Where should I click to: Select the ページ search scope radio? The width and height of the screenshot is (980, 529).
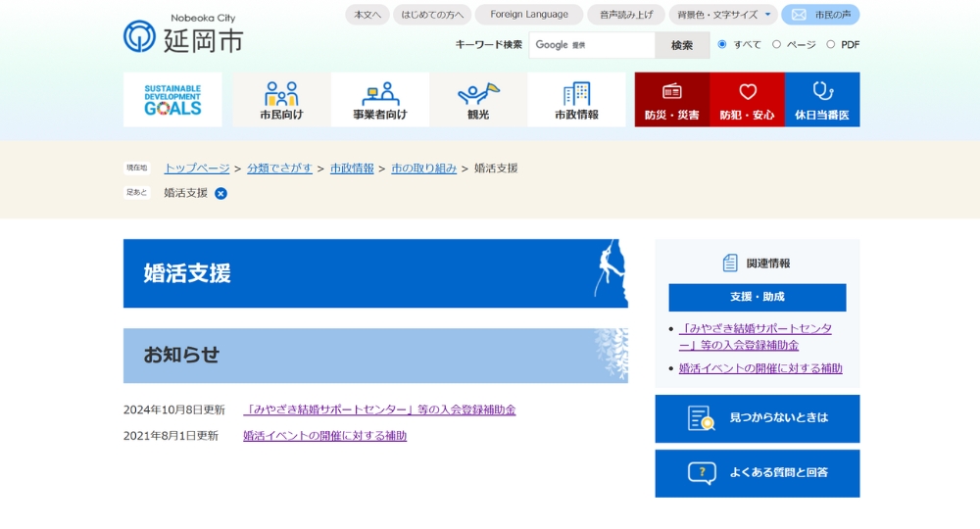point(776,44)
